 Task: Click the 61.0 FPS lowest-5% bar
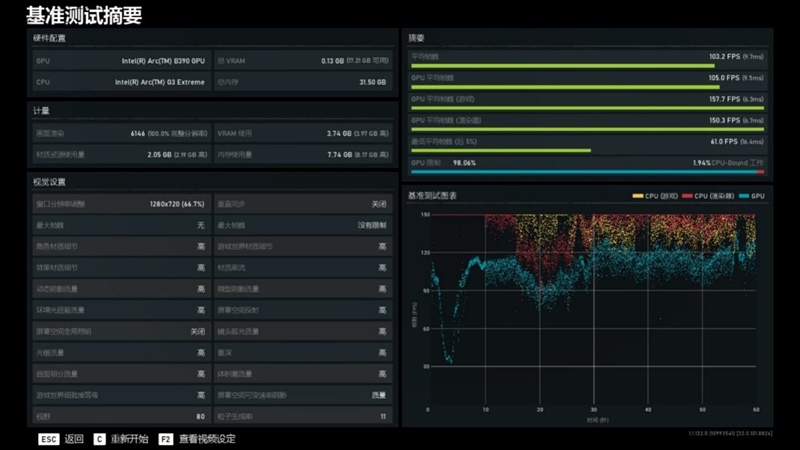pyautogui.click(x=501, y=151)
